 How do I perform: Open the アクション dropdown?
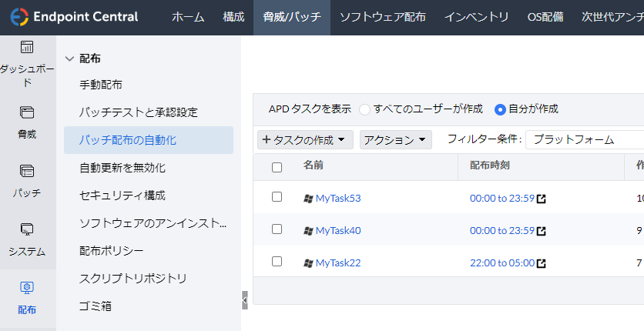pos(396,139)
